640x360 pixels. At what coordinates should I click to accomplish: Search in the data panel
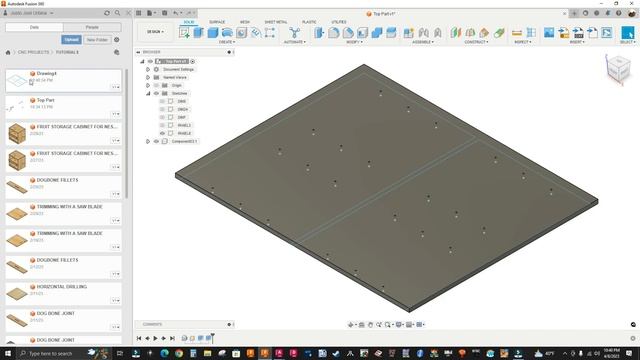click(x=118, y=13)
